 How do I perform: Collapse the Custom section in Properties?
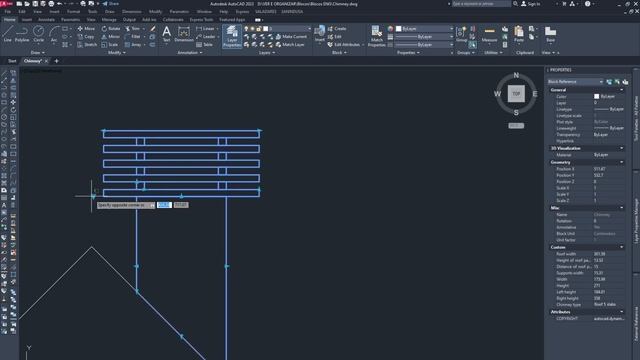[x=622, y=247]
